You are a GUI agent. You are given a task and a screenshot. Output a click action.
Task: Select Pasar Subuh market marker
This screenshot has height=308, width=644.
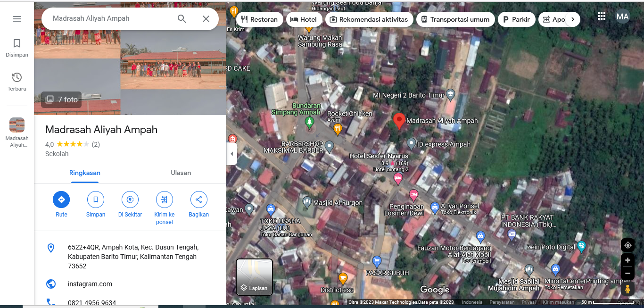(x=377, y=261)
